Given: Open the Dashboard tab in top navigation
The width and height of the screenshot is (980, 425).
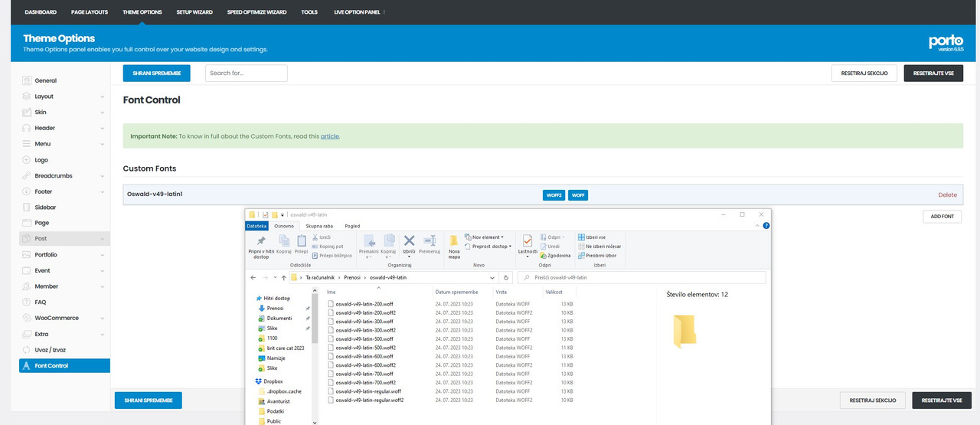Looking at the screenshot, I should tap(41, 12).
